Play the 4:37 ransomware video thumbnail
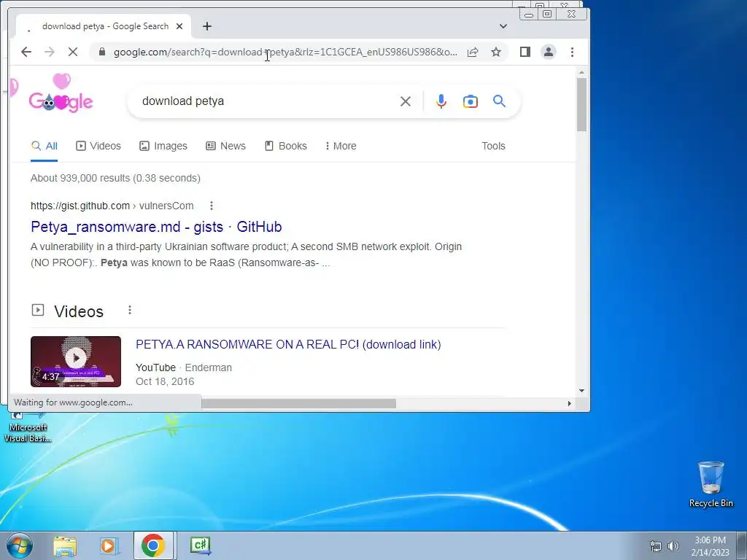Screen dimensions: 747x560 [76, 362]
